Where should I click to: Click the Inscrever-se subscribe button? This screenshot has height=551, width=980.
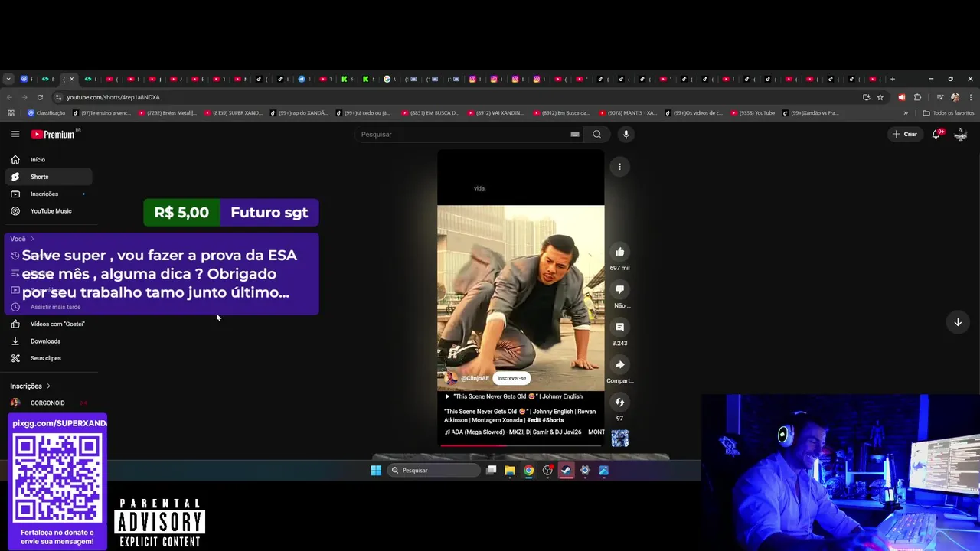click(x=511, y=378)
